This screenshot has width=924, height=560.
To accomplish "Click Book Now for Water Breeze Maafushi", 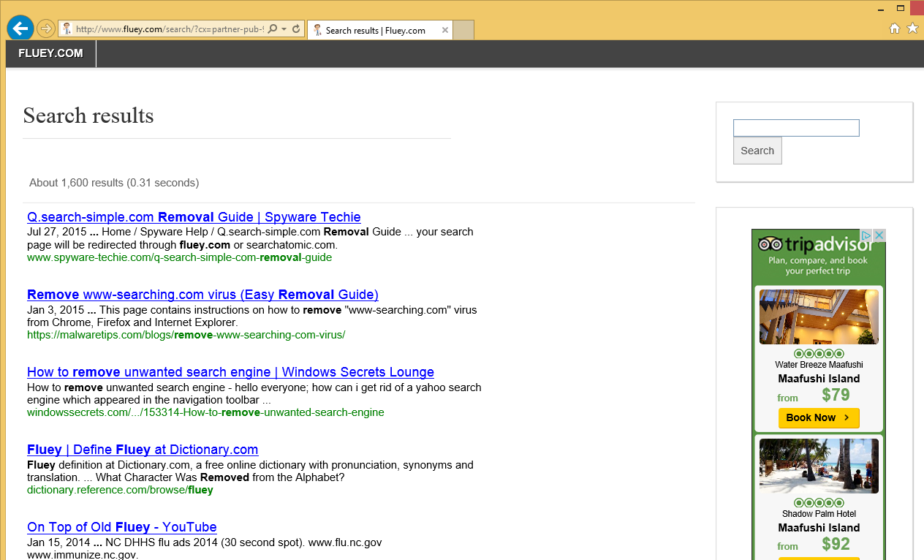I will (819, 417).
